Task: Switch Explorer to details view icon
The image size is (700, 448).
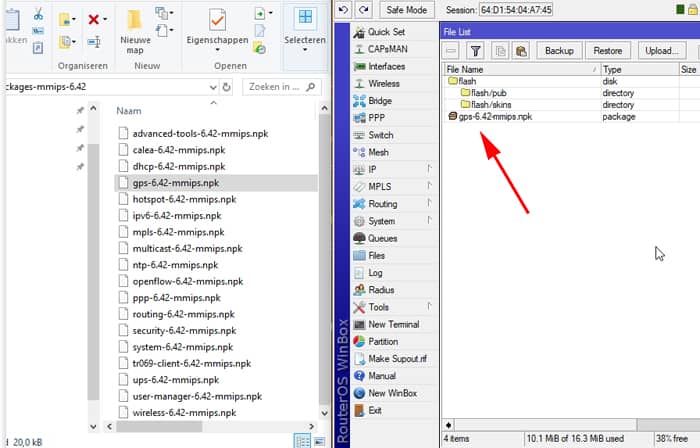Action: pos(302,441)
